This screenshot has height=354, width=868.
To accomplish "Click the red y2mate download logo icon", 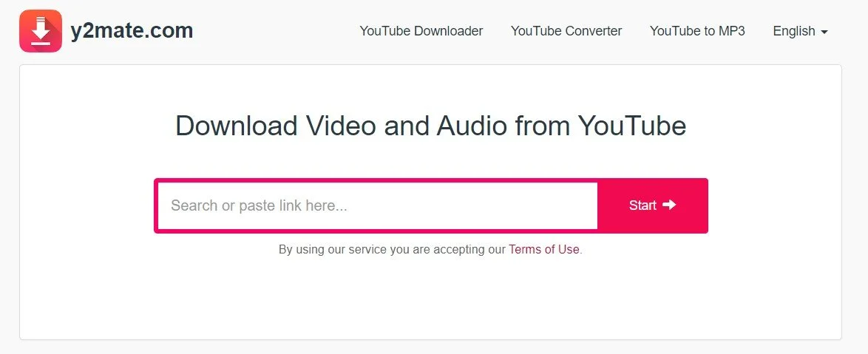I will 41,31.
